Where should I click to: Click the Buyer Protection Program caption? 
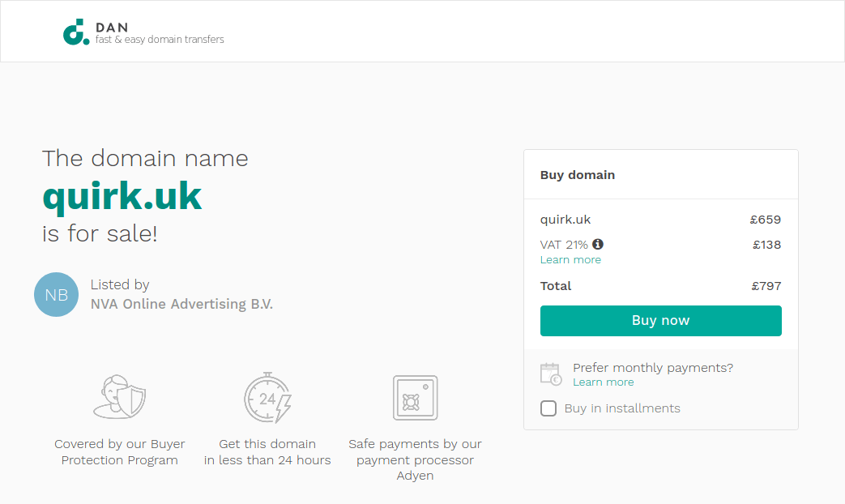point(119,452)
